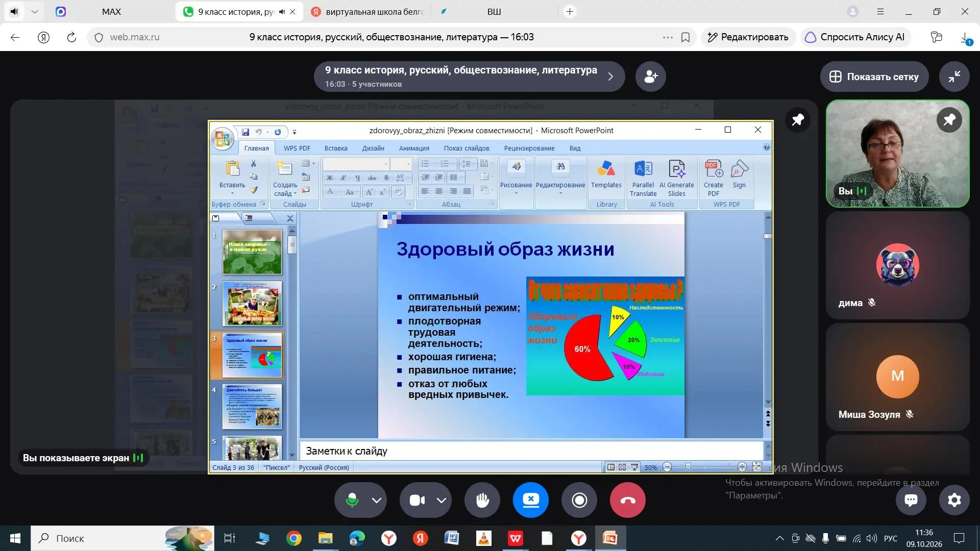Mute the microphone in call controls

coord(352,500)
